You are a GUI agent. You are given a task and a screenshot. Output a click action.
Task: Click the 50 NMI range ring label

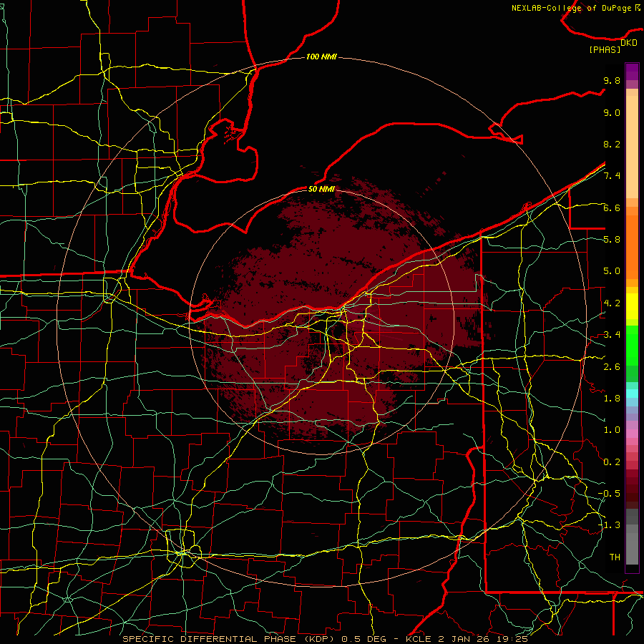(x=321, y=189)
